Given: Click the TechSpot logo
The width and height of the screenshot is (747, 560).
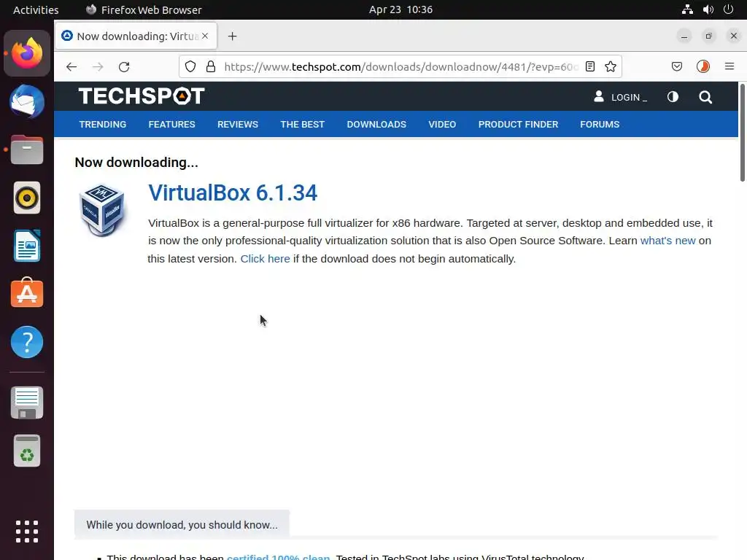Looking at the screenshot, I should click(x=142, y=96).
